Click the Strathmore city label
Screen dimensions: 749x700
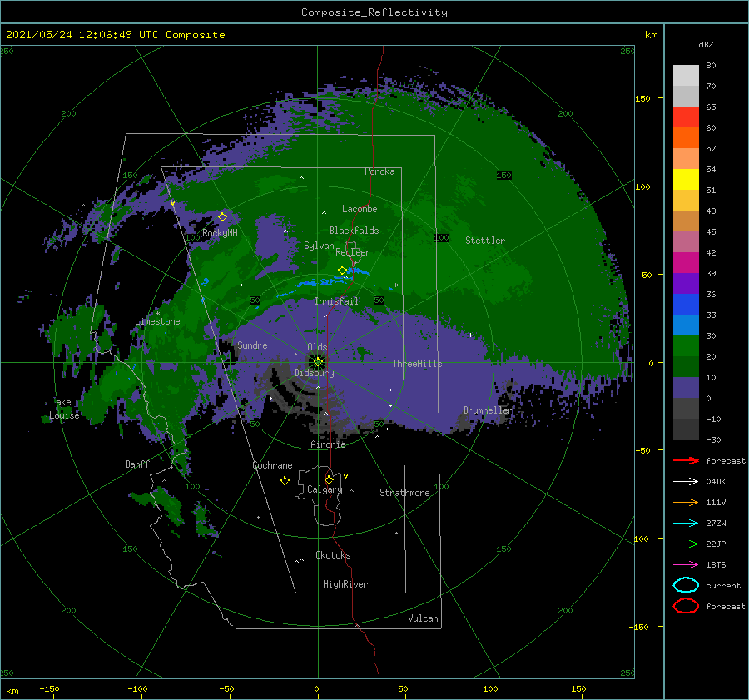[404, 493]
